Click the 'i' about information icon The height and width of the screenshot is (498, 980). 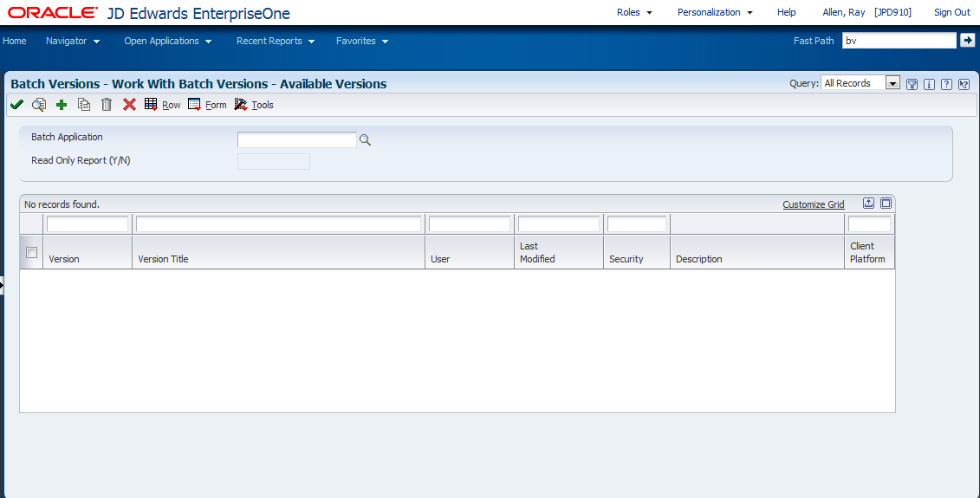929,84
